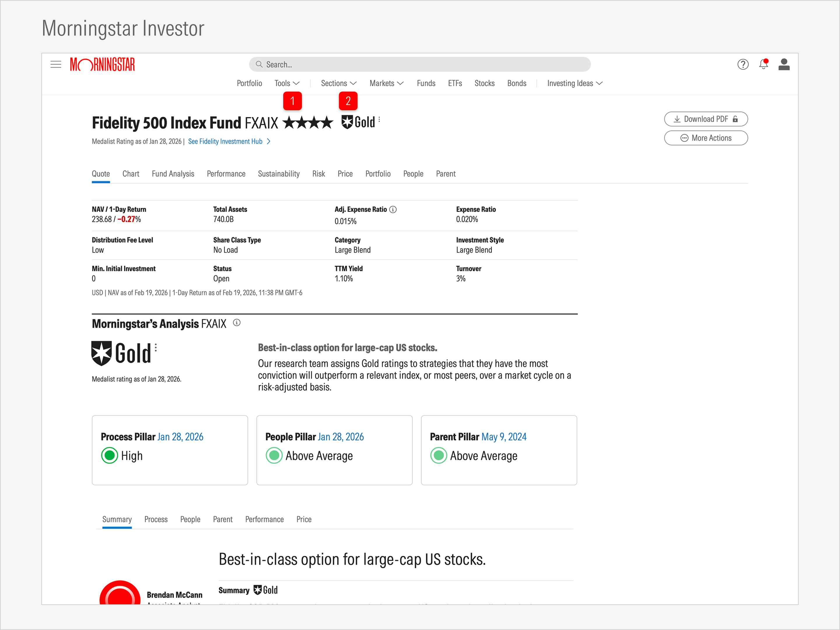Open Process Pillar Jan 28, 2026 link
Viewport: 840px width, 630px height.
pyautogui.click(x=180, y=437)
